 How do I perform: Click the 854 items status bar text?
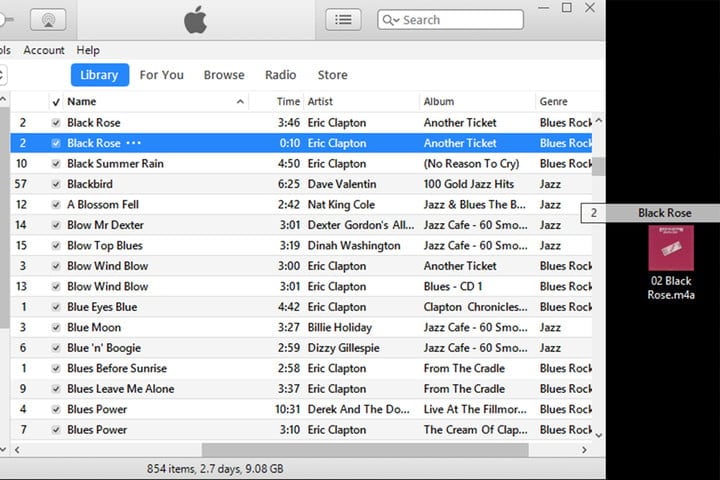pyautogui.click(x=215, y=469)
